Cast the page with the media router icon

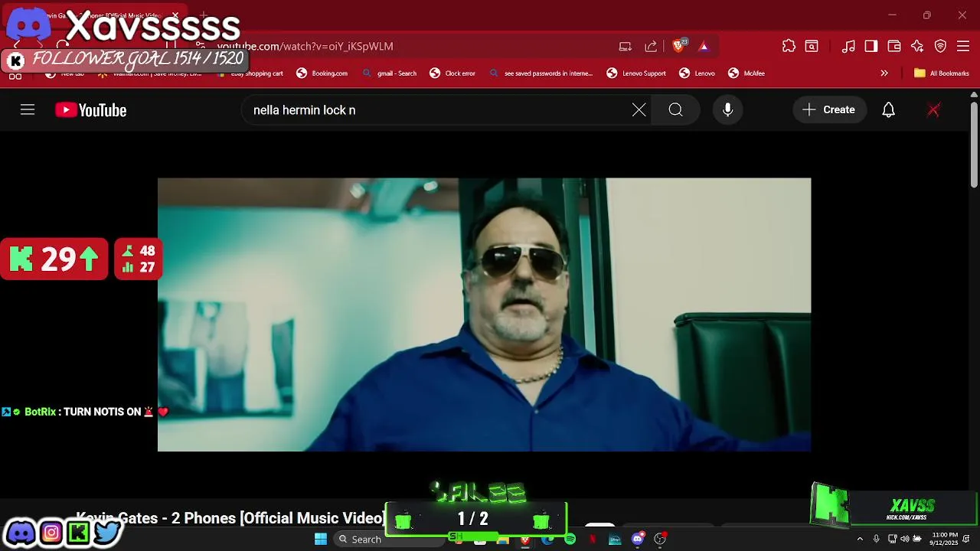625,46
